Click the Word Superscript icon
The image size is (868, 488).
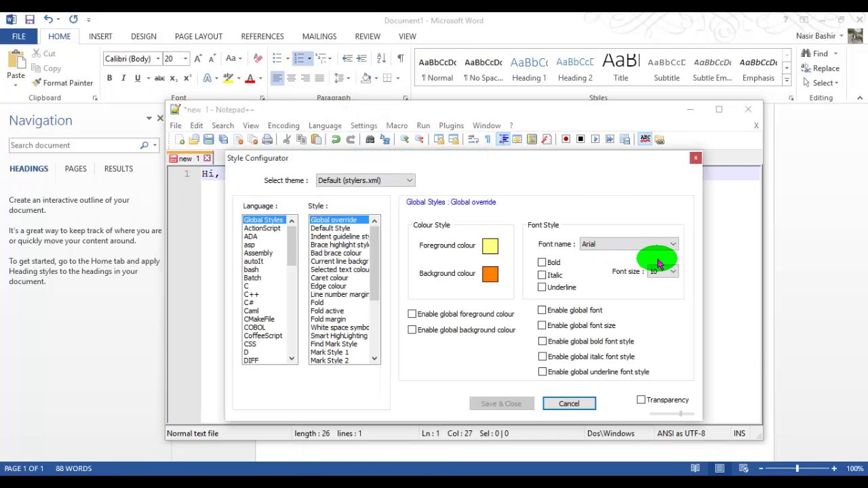(188, 78)
